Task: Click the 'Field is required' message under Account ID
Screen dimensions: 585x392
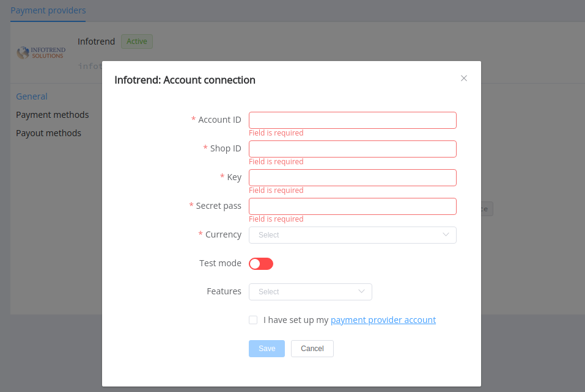Action: 276,133
